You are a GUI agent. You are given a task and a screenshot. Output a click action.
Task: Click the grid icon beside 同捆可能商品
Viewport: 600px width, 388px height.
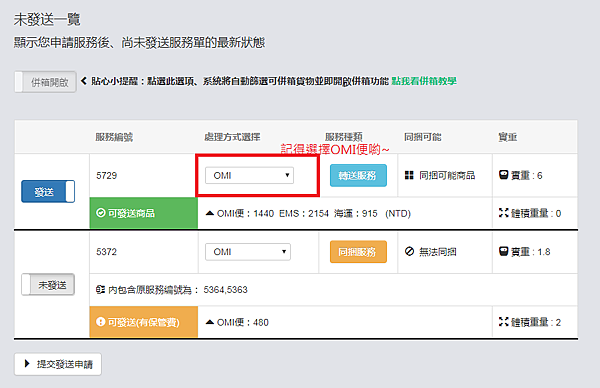409,175
